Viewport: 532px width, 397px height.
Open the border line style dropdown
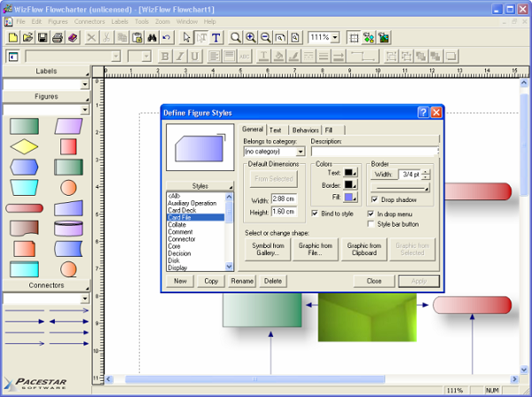tap(401, 188)
